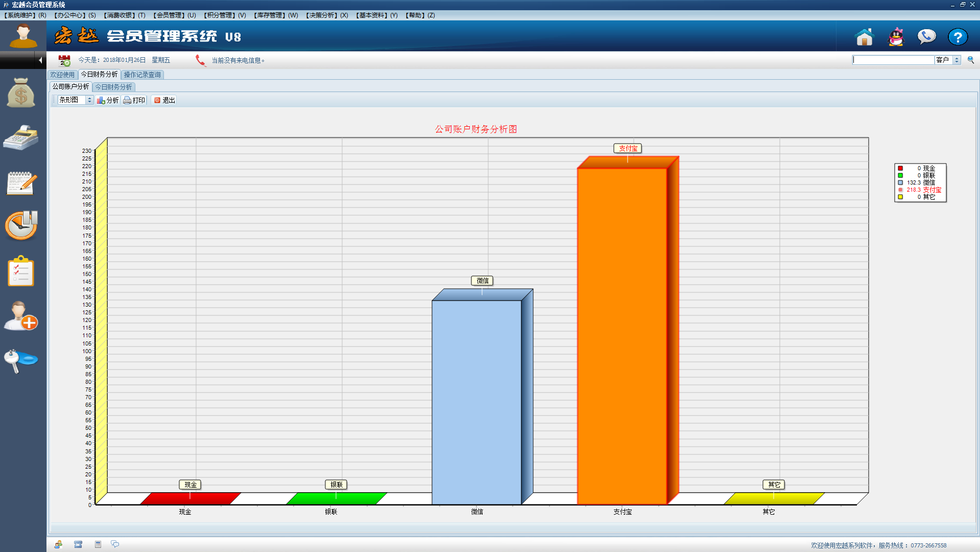This screenshot has height=552, width=980.
Task: Click the orange 支付宝 legend swatch
Action: pyautogui.click(x=900, y=190)
